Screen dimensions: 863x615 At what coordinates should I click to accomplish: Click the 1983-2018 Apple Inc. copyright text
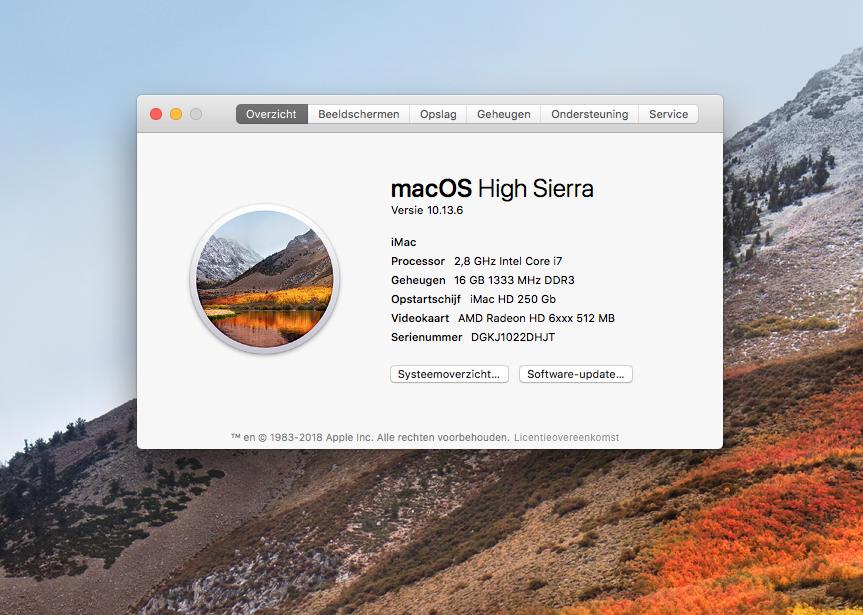pyautogui.click(x=370, y=438)
